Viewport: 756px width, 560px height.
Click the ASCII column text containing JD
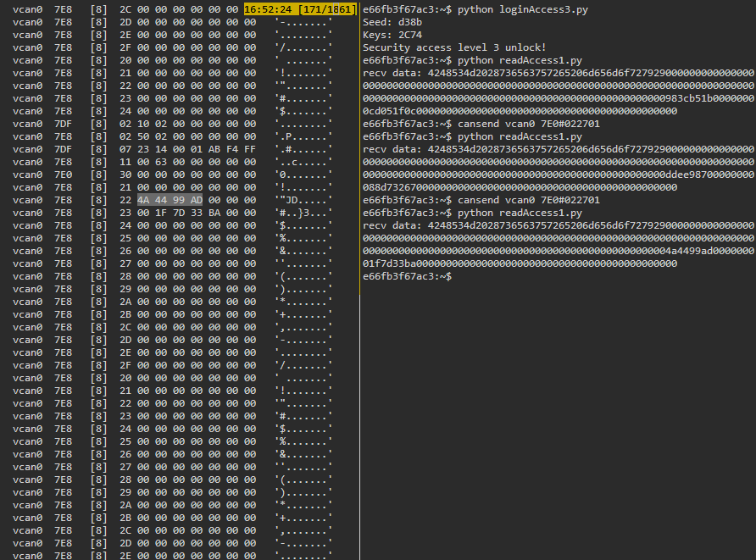pos(303,200)
